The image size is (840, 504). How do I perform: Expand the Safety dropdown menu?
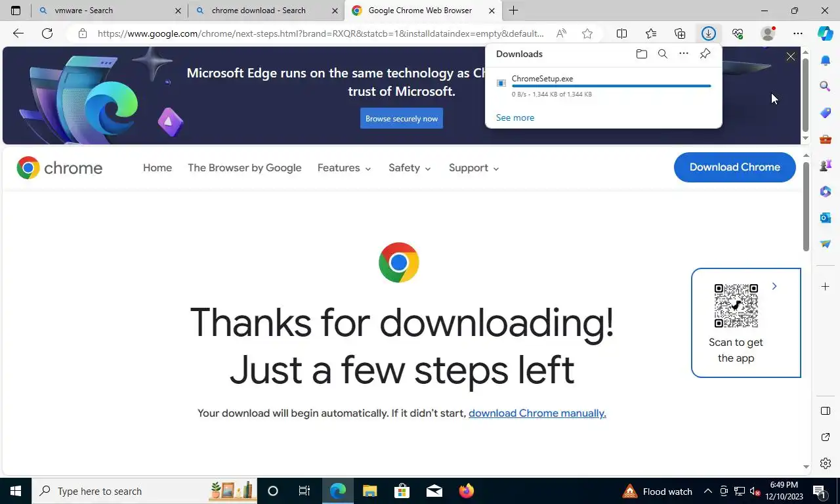pos(409,167)
